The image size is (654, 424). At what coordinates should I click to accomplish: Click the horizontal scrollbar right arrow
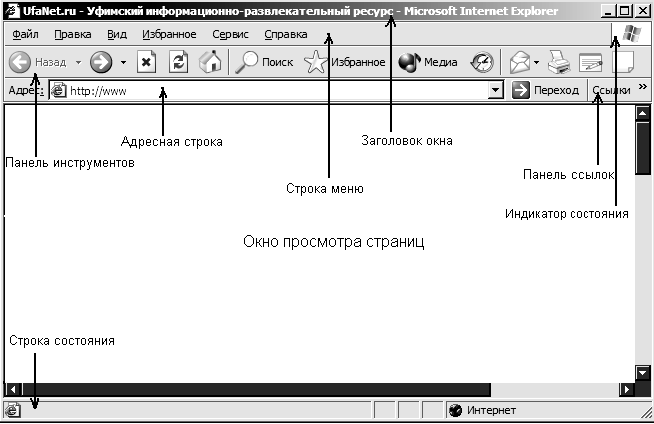tap(626, 389)
